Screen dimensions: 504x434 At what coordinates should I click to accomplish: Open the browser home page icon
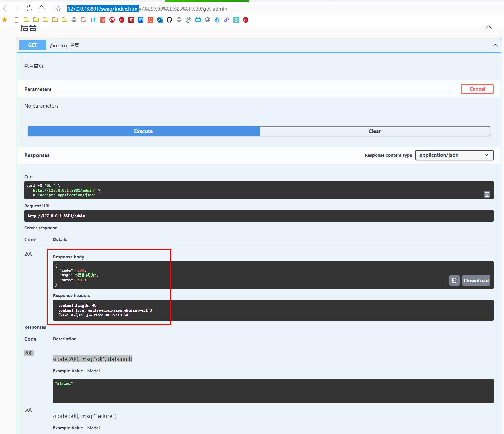coord(42,9)
